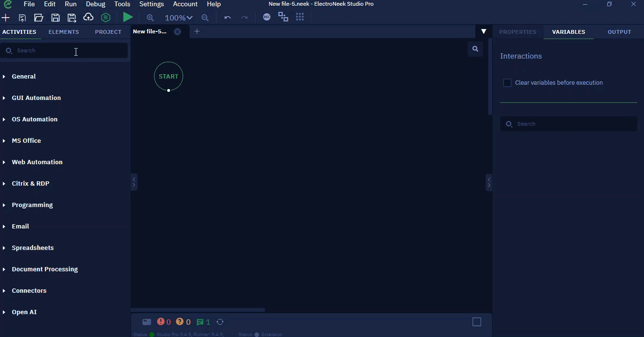644x337 pixels.
Task: Maximize the console panel with square icon
Action: pyautogui.click(x=477, y=322)
